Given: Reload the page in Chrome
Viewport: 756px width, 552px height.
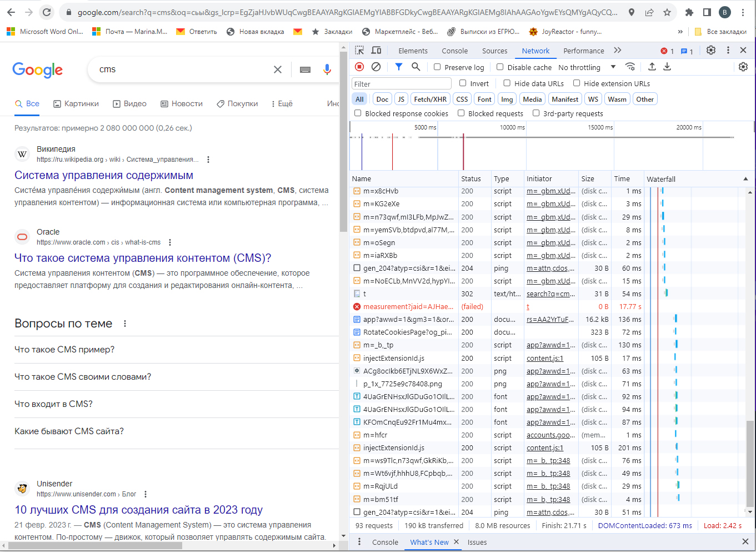Looking at the screenshot, I should click(x=47, y=12).
